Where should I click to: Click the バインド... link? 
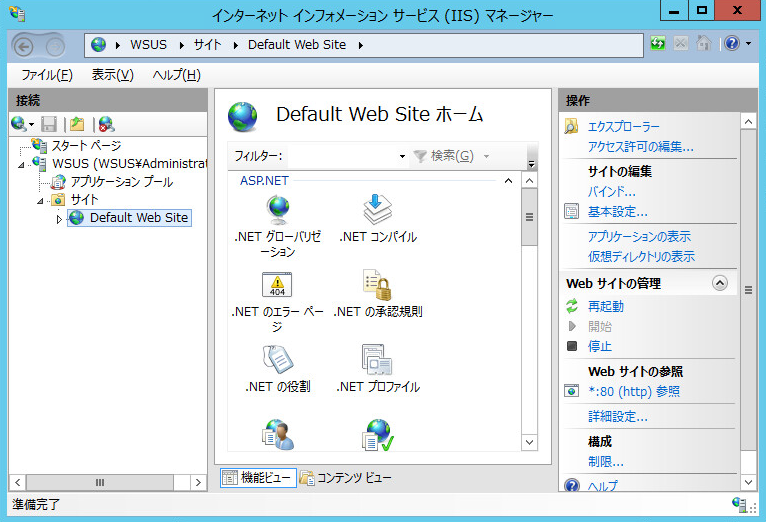coord(611,191)
